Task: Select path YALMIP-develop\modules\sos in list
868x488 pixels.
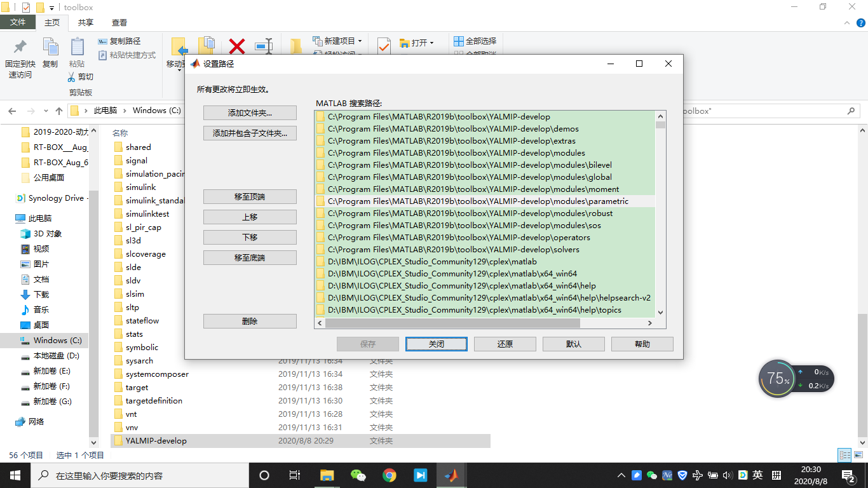Action: pos(485,226)
